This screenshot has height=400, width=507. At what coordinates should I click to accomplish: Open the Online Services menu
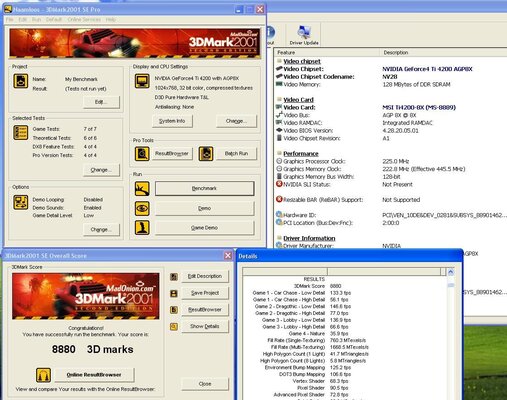pyautogui.click(x=84, y=20)
